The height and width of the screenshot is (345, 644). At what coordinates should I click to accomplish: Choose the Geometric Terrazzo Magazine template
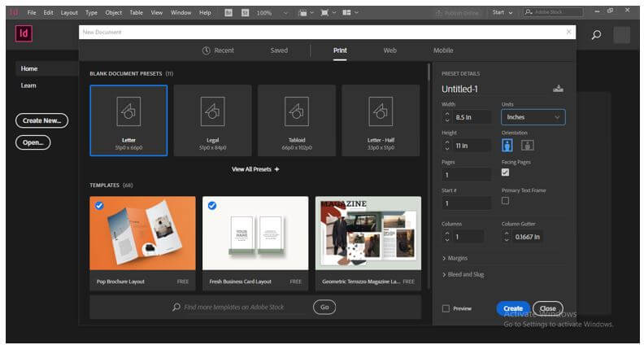[x=368, y=243]
